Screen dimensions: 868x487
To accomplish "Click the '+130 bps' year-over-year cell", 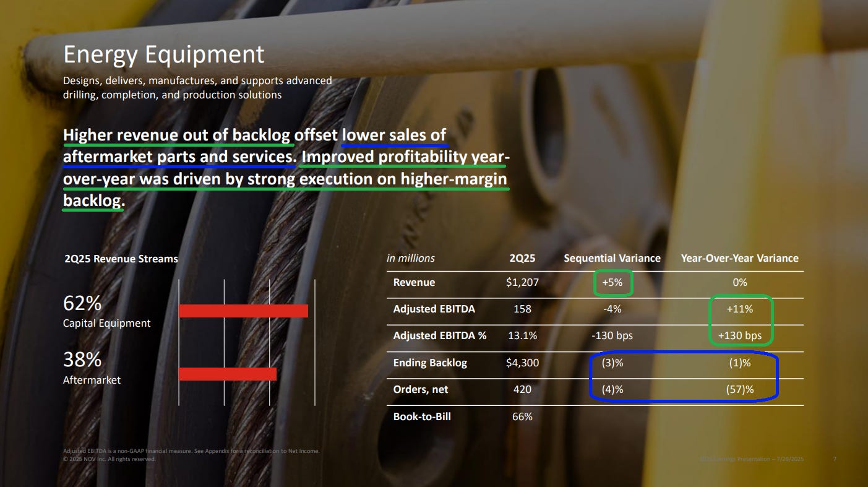I will (x=740, y=335).
